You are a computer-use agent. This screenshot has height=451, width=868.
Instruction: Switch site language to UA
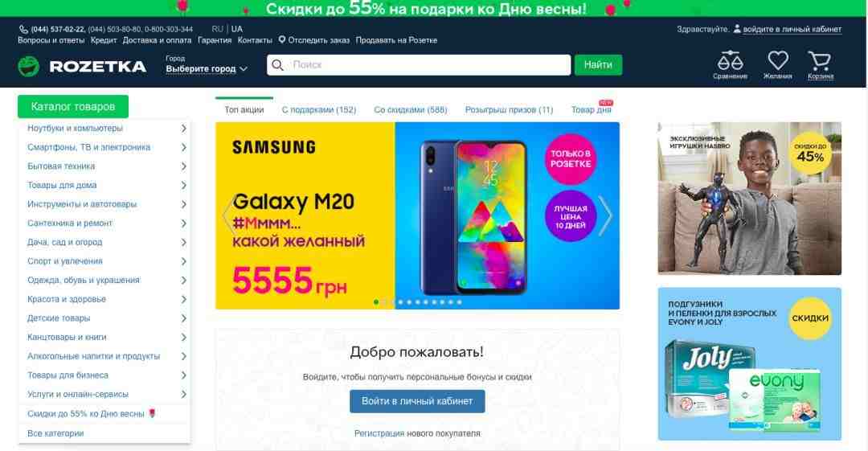(x=237, y=29)
